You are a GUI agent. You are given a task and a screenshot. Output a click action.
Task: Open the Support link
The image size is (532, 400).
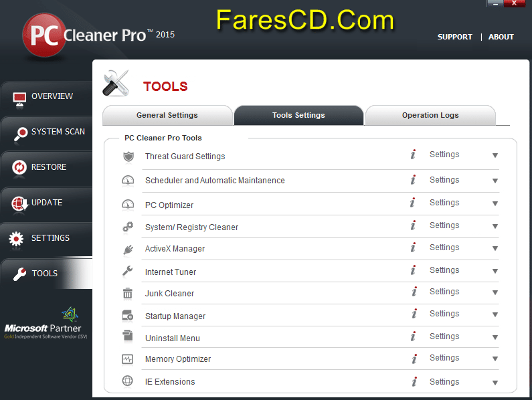pos(454,37)
